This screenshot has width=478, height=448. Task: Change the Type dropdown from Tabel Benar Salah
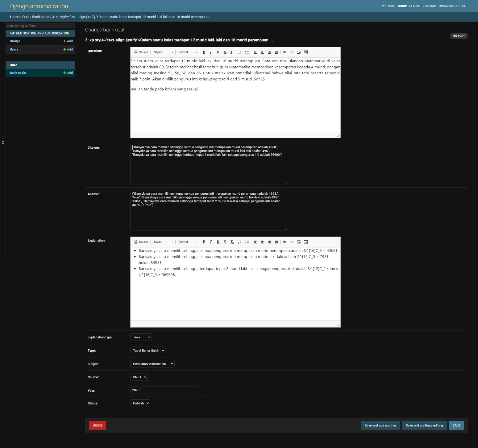click(x=148, y=350)
